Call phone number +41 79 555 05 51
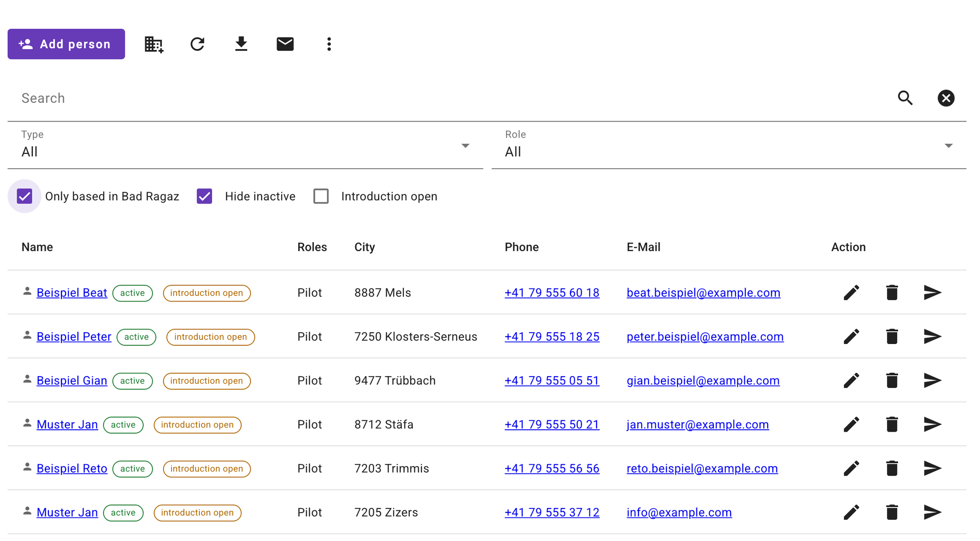The image size is (980, 541). (x=552, y=380)
